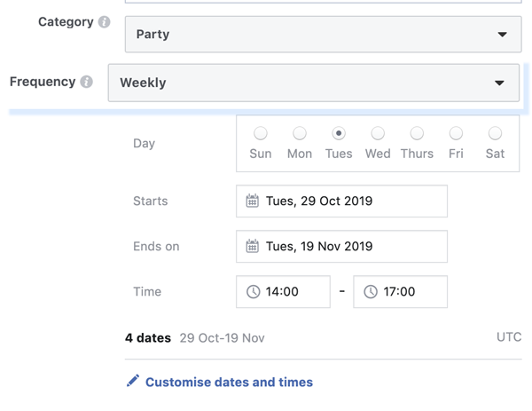Viewport: 532px width, 411px height.
Task: Click the arrow on the Category dropdown
Action: [502, 35]
